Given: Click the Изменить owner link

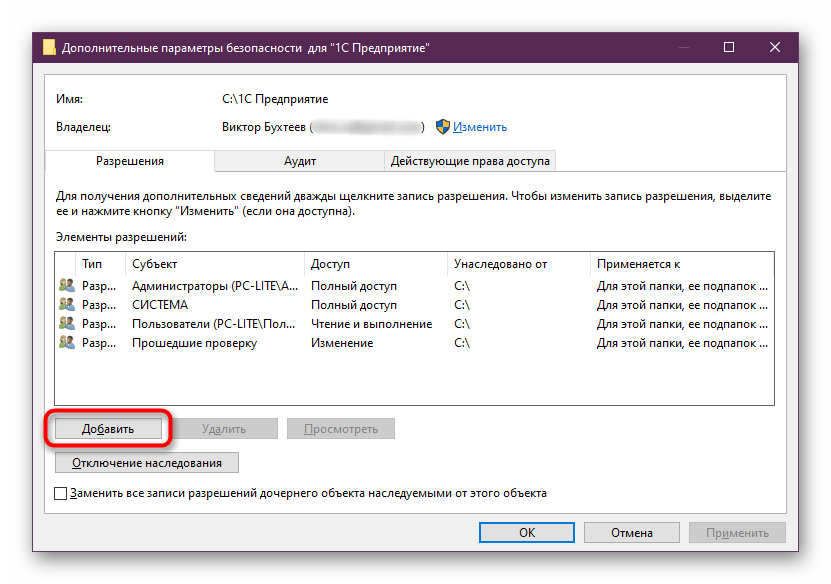Looking at the screenshot, I should point(480,127).
